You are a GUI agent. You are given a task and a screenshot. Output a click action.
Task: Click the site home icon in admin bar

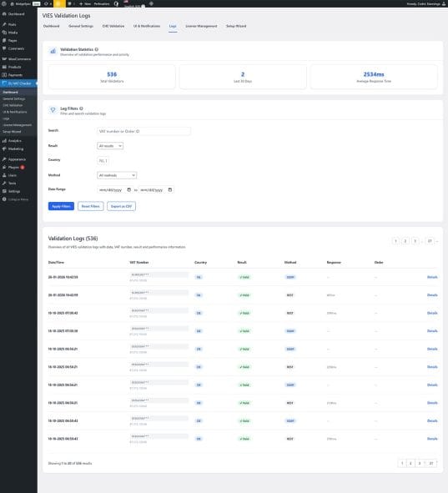12,4
